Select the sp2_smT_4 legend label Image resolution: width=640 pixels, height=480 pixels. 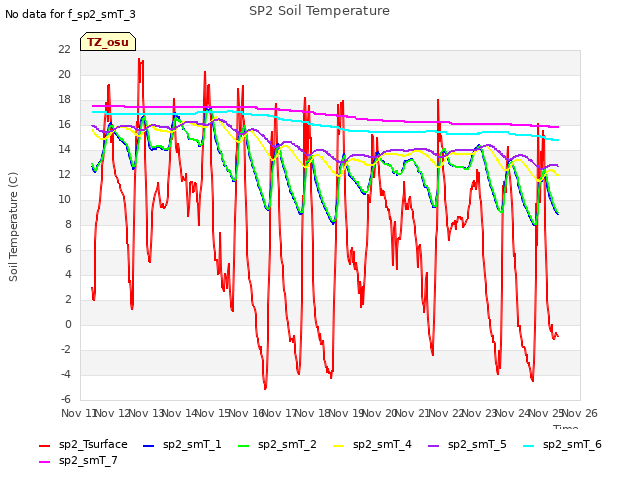pyautogui.click(x=382, y=444)
